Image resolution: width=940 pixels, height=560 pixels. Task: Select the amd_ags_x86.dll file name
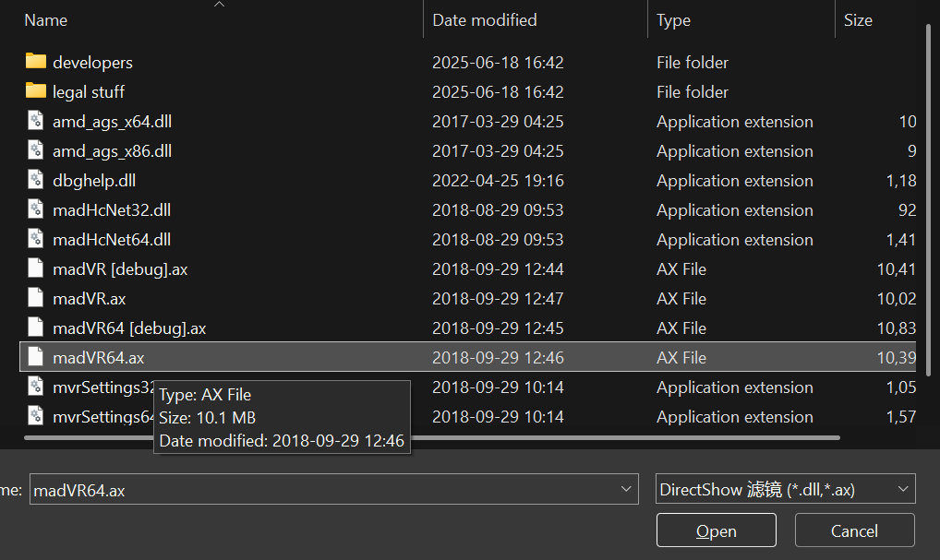[x=112, y=151]
